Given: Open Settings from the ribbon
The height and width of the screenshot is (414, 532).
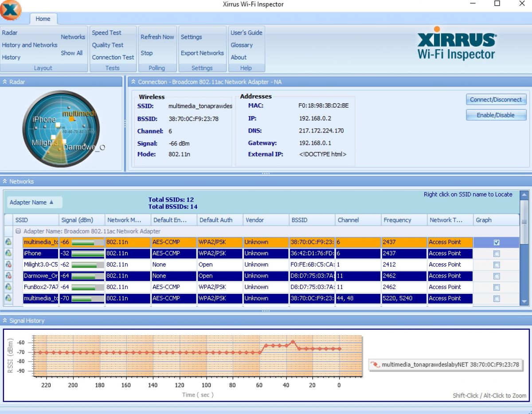Looking at the screenshot, I should tap(192, 37).
